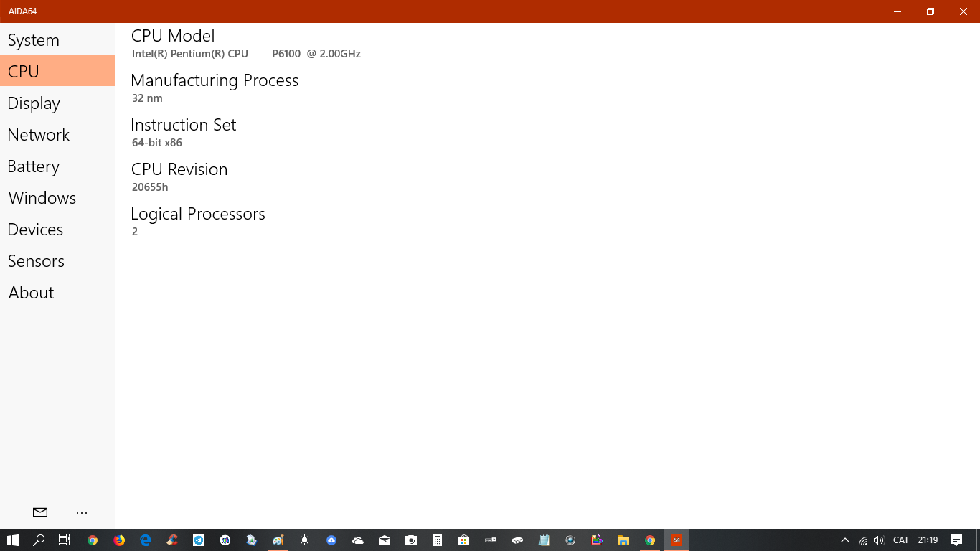
Task: Select the 'Intel(R) Pentium(R) CPU P6100 @ 2.00GHz' value
Action: (246, 54)
